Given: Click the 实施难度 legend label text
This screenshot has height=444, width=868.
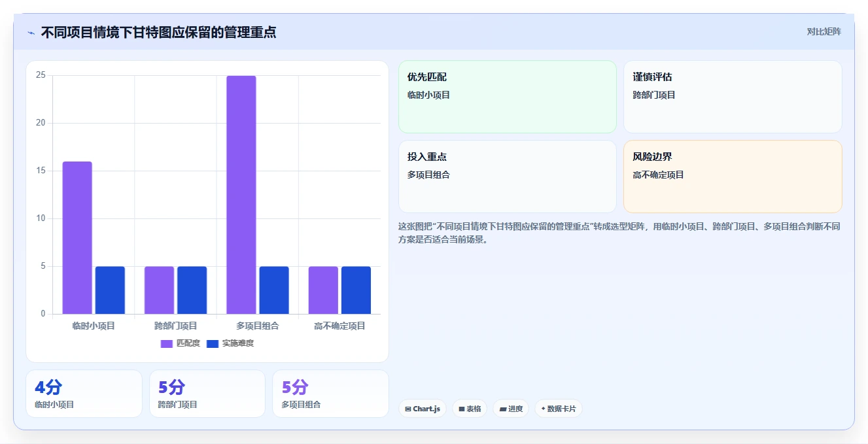Looking at the screenshot, I should point(238,343).
